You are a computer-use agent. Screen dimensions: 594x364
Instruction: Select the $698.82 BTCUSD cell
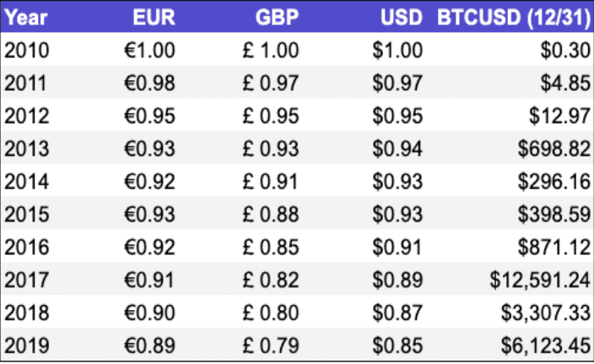pyautogui.click(x=554, y=148)
